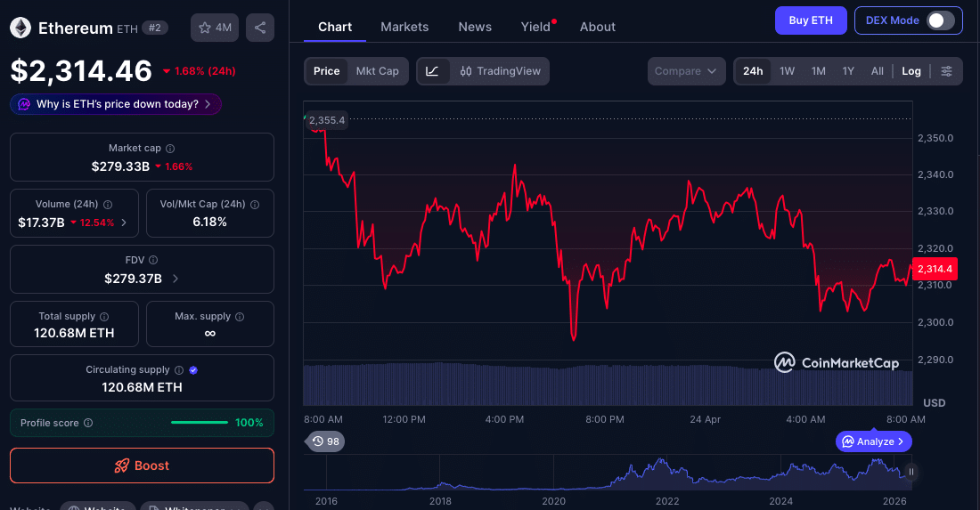Click the mini history chart range selector
The width and height of the screenshot is (980, 510).
coord(608,472)
